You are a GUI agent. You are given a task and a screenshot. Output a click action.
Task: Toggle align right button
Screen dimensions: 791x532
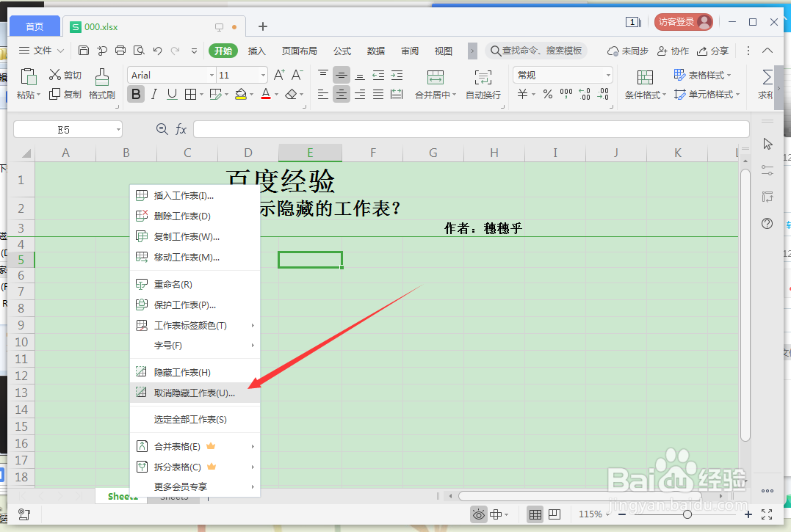pos(360,94)
